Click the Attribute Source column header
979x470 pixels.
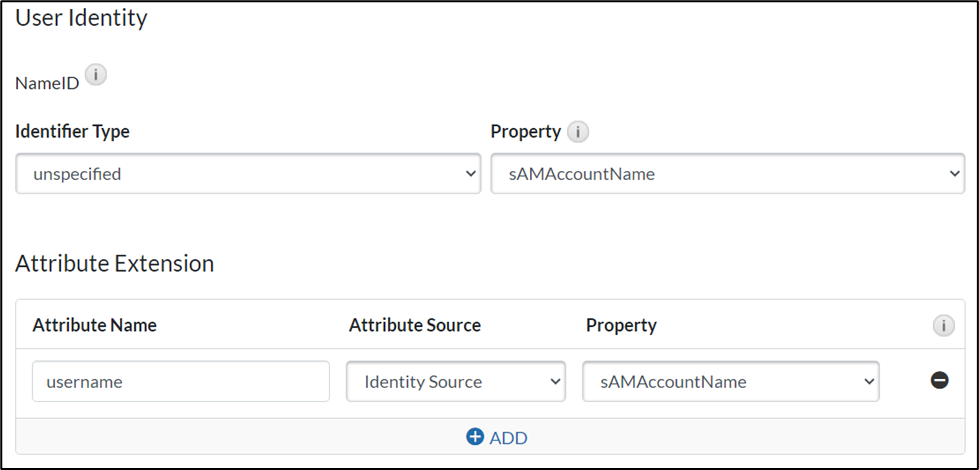click(x=414, y=325)
